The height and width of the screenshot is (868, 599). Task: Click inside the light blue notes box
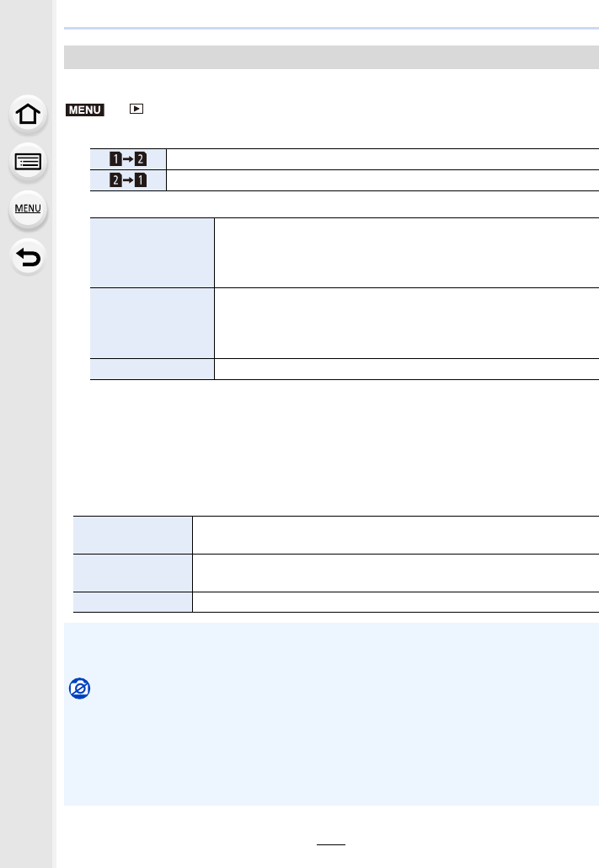tap(331, 714)
